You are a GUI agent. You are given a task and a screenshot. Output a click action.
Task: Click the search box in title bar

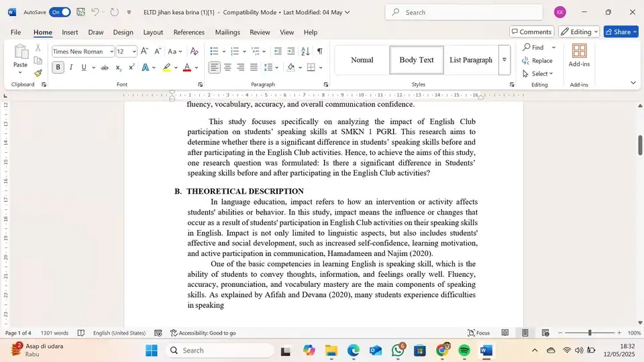(464, 12)
